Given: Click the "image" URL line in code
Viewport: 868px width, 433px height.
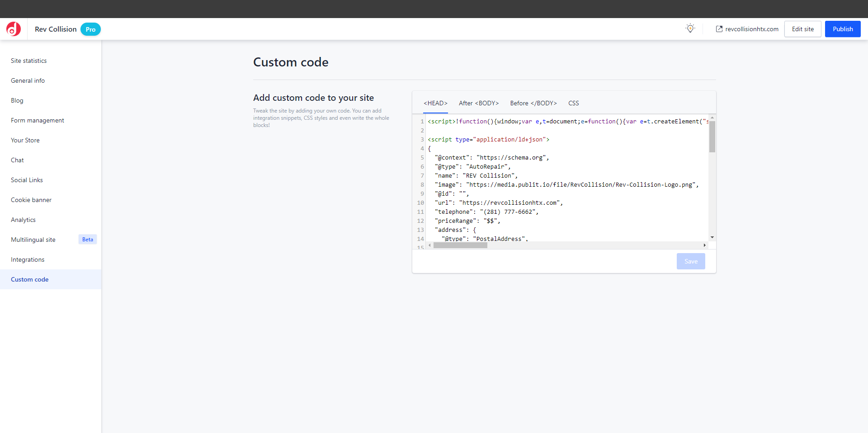Looking at the screenshot, I should [566, 185].
